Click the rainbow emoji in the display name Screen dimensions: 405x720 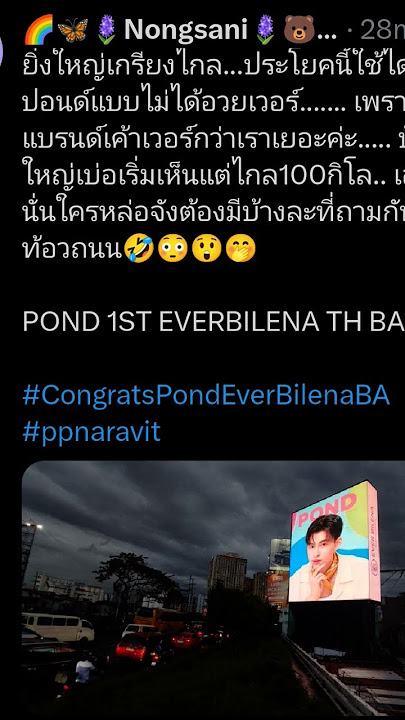(39, 30)
